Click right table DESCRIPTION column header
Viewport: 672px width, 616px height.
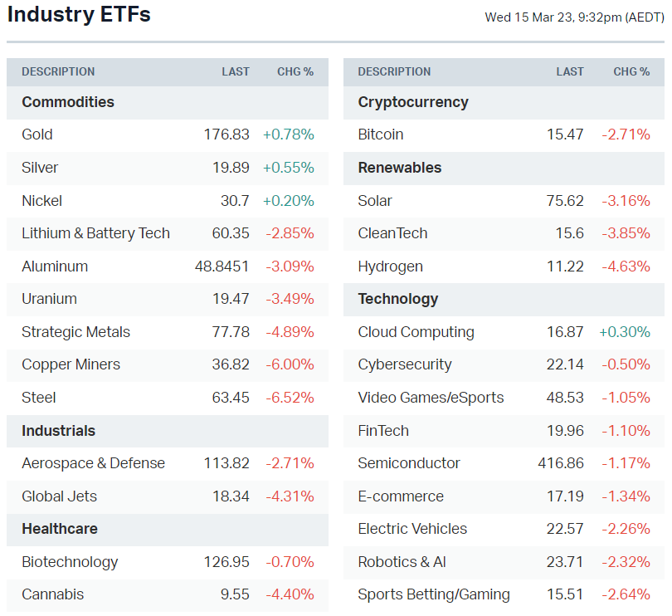394,72
